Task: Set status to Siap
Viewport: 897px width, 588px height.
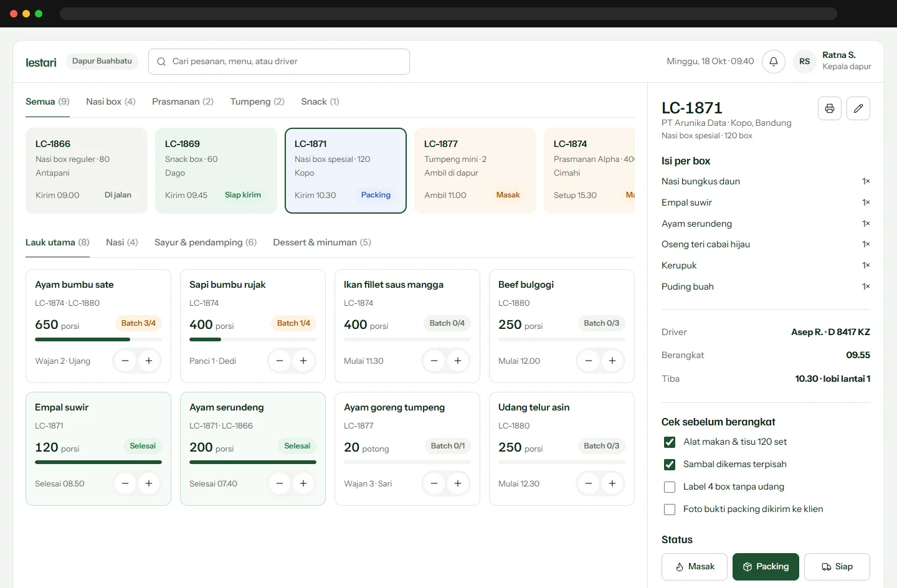Action: click(837, 567)
